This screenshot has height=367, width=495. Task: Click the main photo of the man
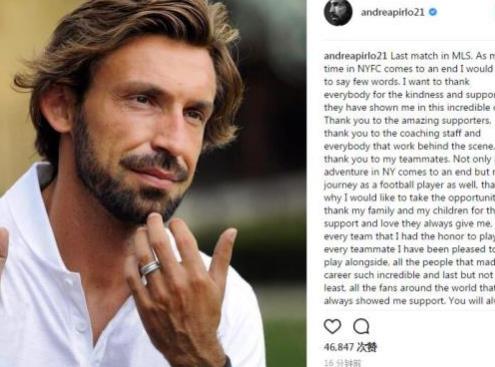[x=153, y=183]
